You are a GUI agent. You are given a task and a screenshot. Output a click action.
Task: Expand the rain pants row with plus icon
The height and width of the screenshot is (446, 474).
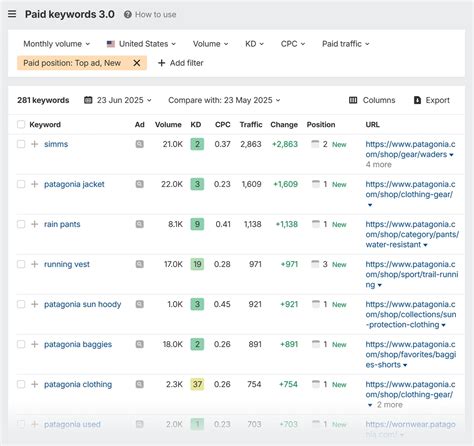tap(34, 224)
